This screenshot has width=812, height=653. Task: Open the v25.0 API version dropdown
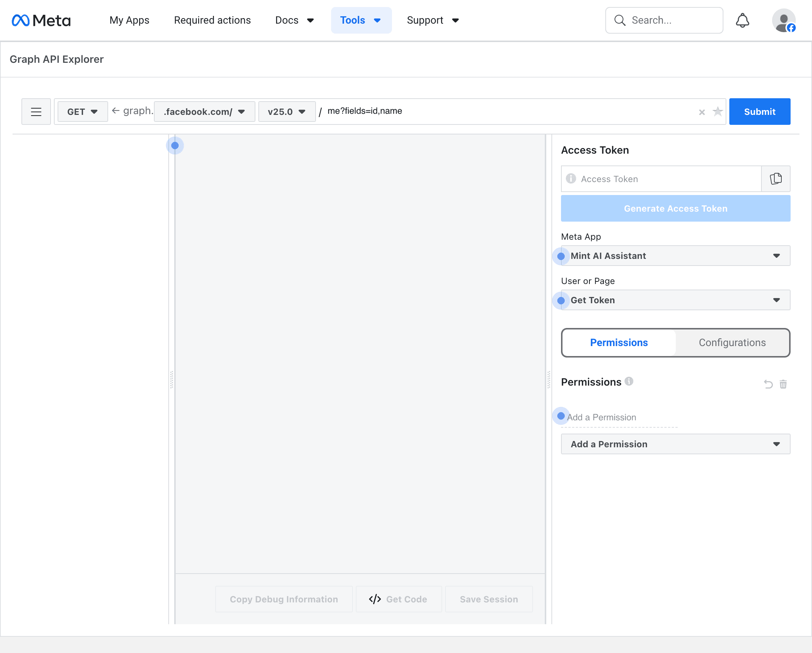(x=287, y=112)
